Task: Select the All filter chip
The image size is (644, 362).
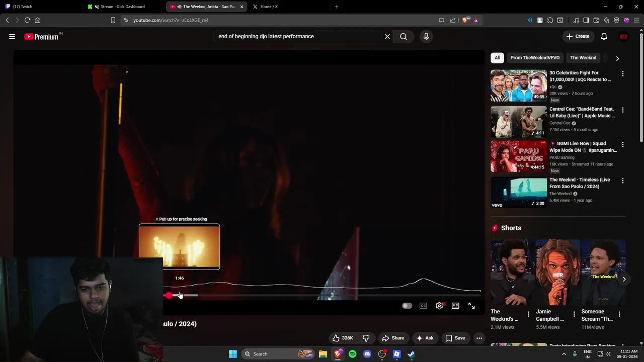Action: (x=497, y=58)
